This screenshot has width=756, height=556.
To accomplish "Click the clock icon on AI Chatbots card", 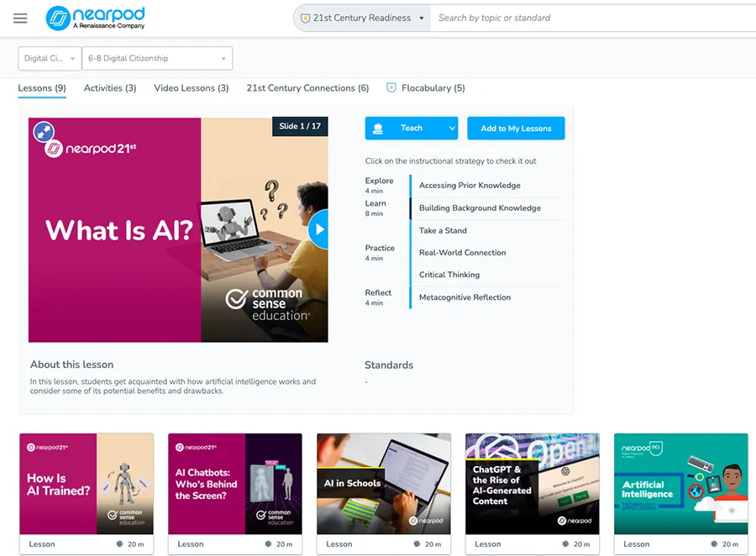I will [x=268, y=544].
